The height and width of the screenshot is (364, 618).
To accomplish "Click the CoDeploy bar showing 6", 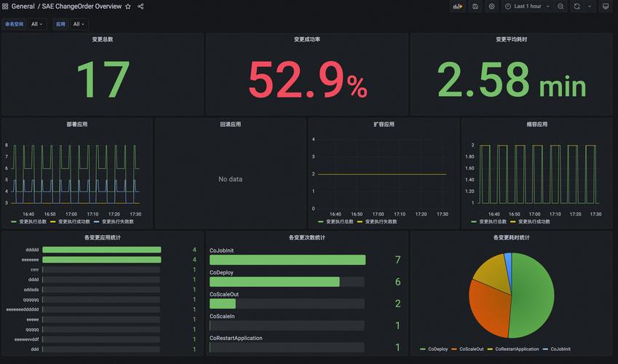I will [x=274, y=282].
